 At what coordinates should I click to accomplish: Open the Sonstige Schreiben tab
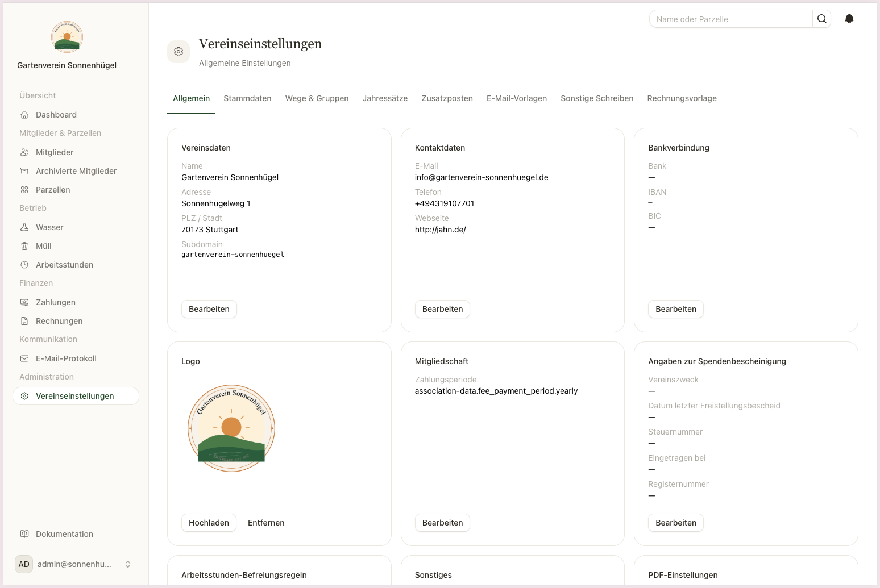[x=597, y=98]
